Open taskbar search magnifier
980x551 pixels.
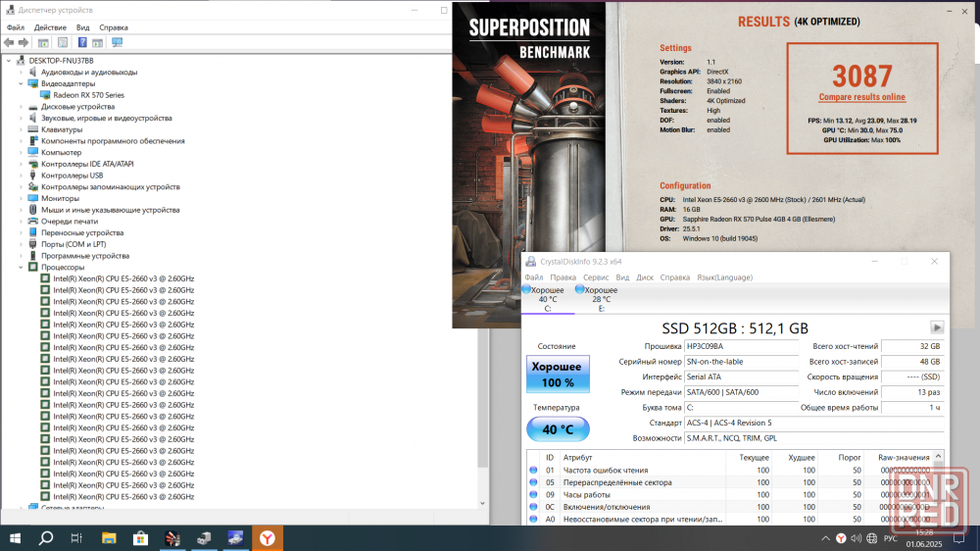(x=46, y=538)
